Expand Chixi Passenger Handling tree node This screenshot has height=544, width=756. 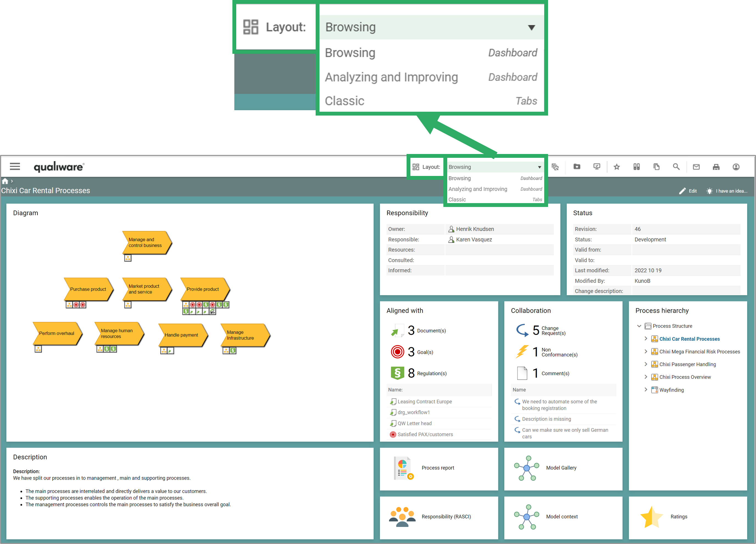pyautogui.click(x=646, y=364)
